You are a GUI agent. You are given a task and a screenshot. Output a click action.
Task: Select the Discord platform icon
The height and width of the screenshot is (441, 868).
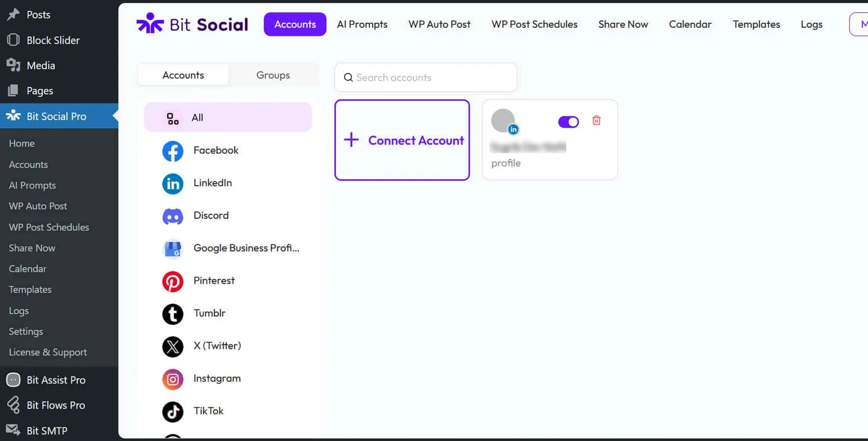click(173, 216)
